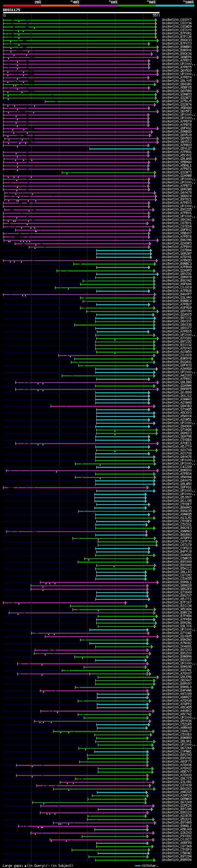Click the cyan =100char. scale bar
This screenshot has height=868, width=197.
[x=137, y=865]
